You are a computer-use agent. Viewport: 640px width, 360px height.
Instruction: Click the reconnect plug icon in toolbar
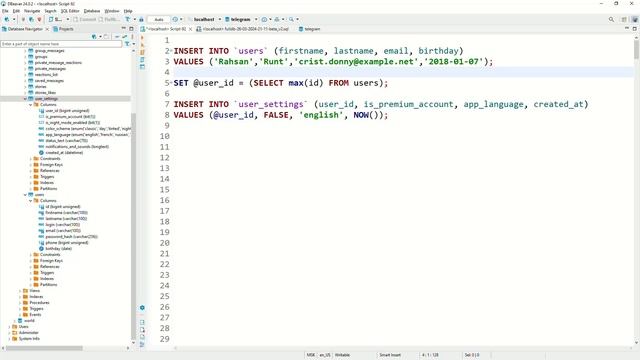pyautogui.click(x=31, y=19)
